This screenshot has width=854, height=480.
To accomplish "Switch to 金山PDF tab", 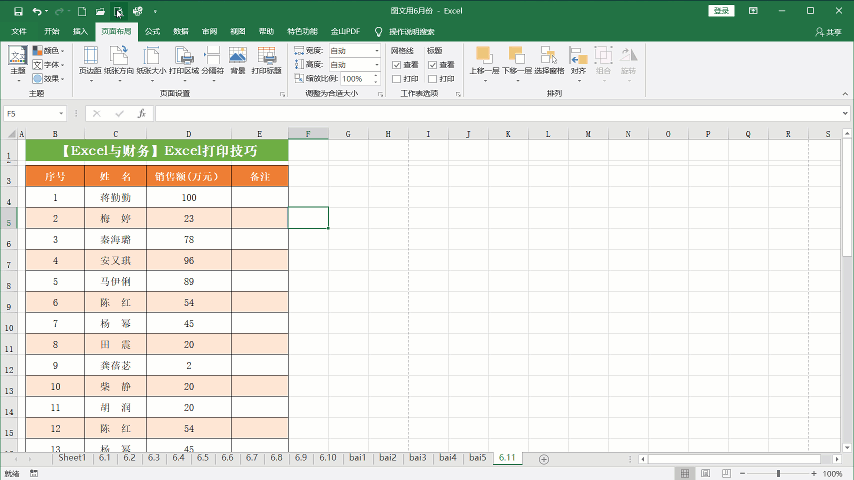I will [345, 32].
